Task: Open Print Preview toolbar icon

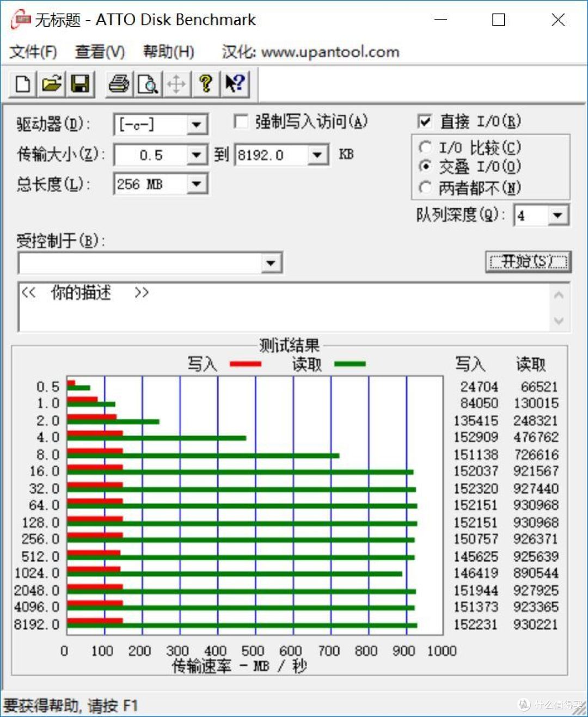Action: coord(148,84)
